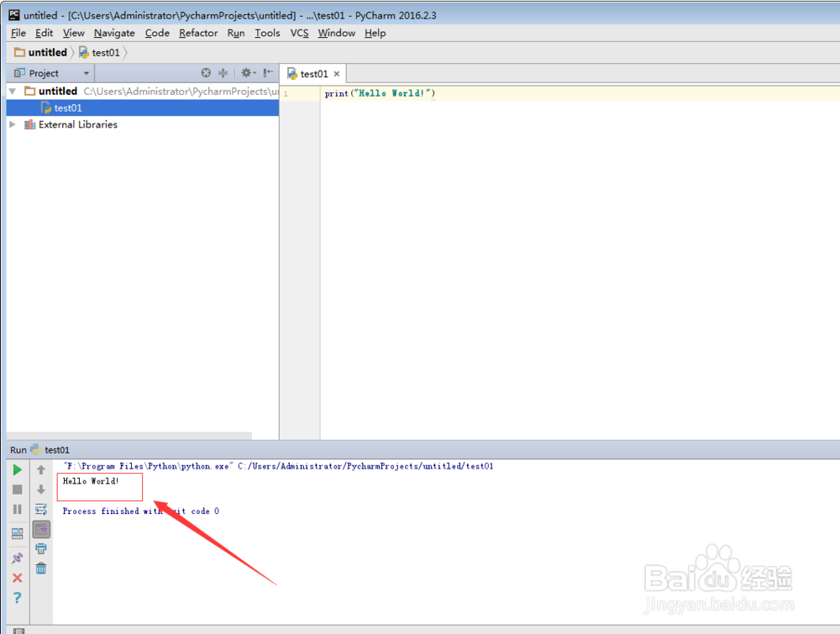The width and height of the screenshot is (840, 634).
Task: Click the Down the Stack Trace arrow
Action: pos(40,490)
